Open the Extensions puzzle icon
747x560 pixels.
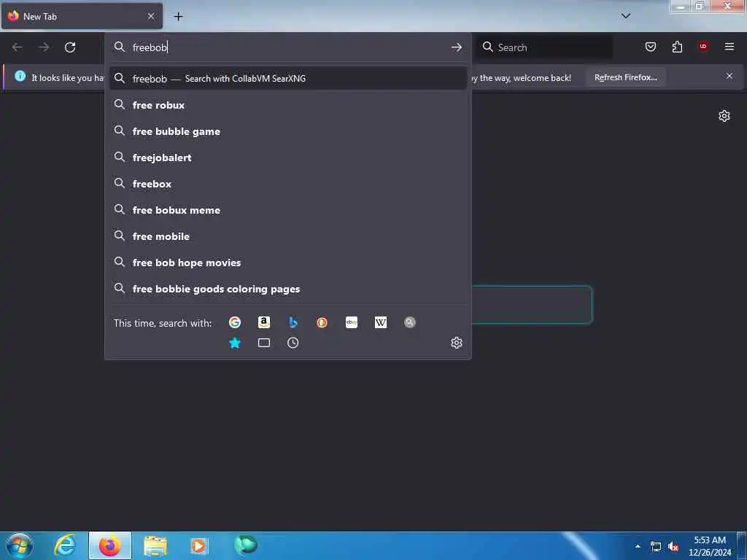[x=677, y=47]
